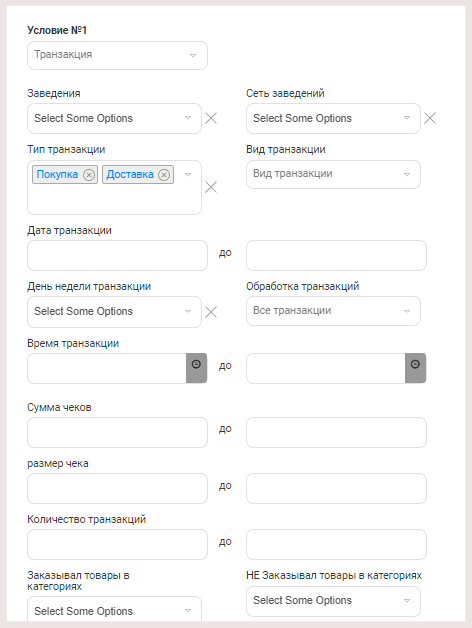Clear День недели транзакции with the X icon

pos(211,312)
